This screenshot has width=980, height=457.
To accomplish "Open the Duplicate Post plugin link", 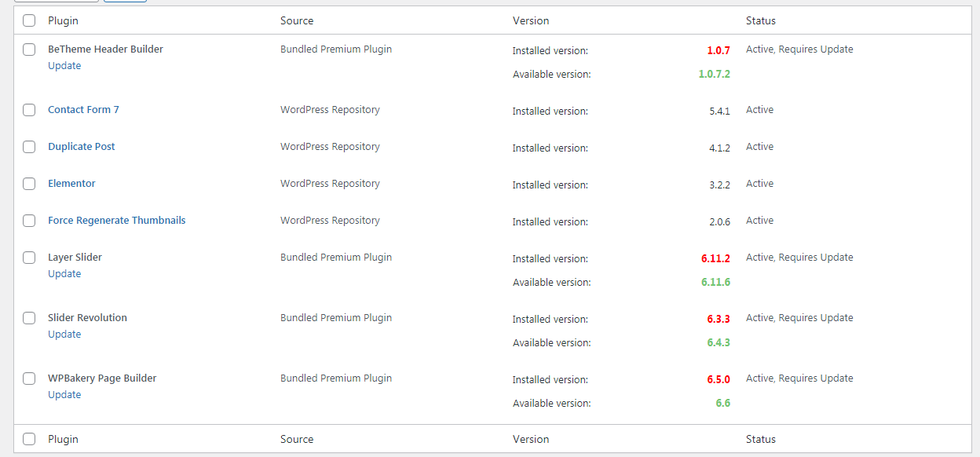I will click(81, 147).
